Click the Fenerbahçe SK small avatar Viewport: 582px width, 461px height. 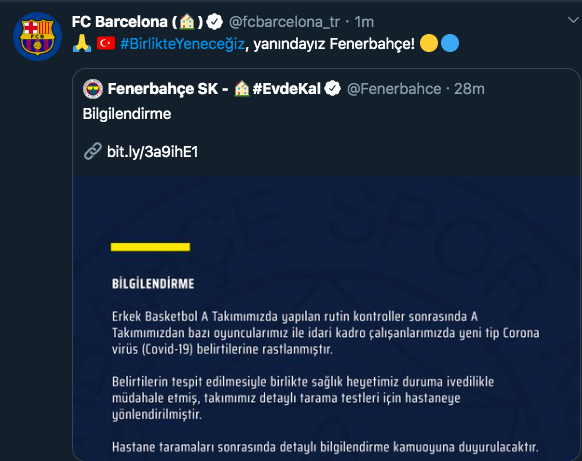[x=93, y=89]
